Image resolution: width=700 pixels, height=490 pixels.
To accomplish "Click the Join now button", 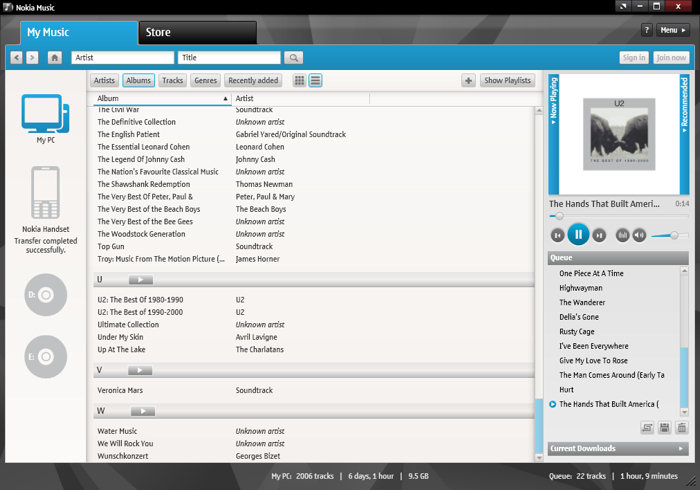I will click(671, 58).
